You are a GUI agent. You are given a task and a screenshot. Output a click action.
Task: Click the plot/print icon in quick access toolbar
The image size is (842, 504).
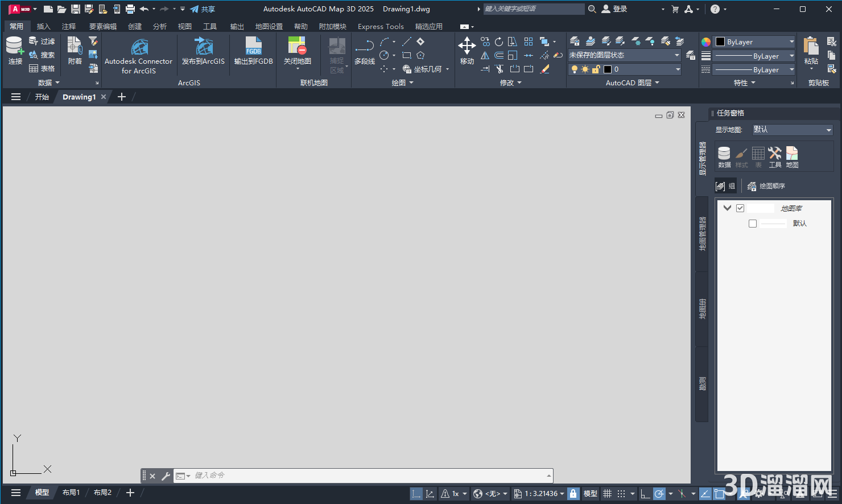click(x=130, y=9)
